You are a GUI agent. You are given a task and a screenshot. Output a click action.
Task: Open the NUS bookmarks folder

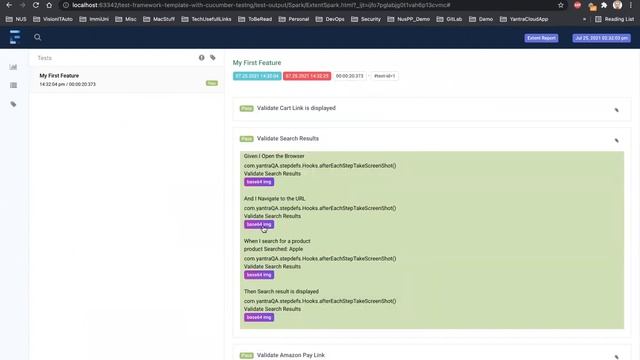coord(16,19)
